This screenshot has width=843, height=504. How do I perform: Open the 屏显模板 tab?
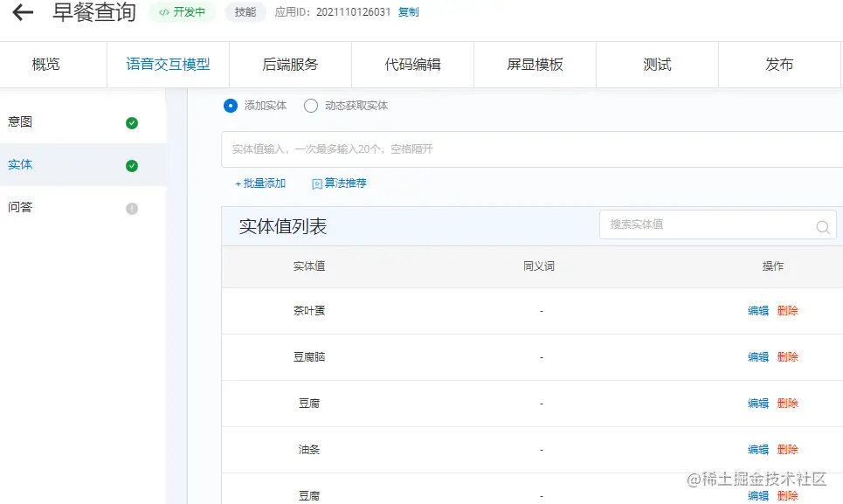point(535,65)
